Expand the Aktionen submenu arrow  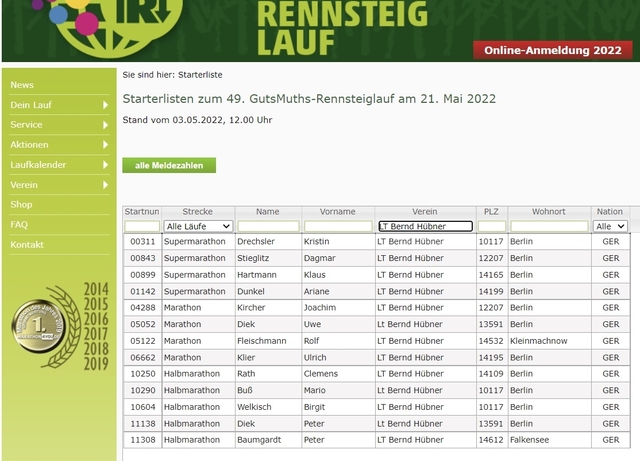[x=105, y=145]
